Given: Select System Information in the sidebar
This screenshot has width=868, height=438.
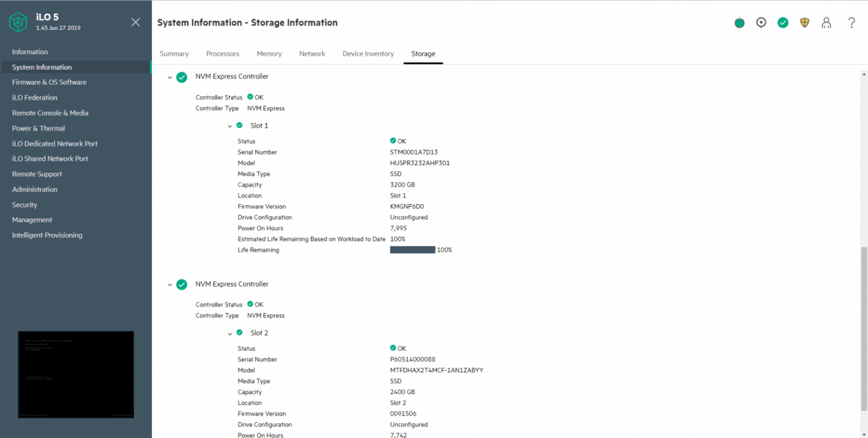Looking at the screenshot, I should (x=76, y=67).
